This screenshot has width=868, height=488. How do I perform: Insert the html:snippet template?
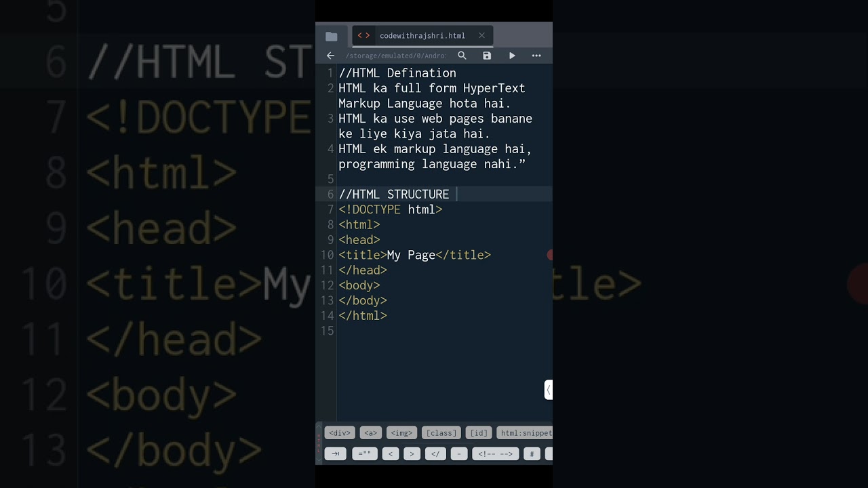point(525,433)
